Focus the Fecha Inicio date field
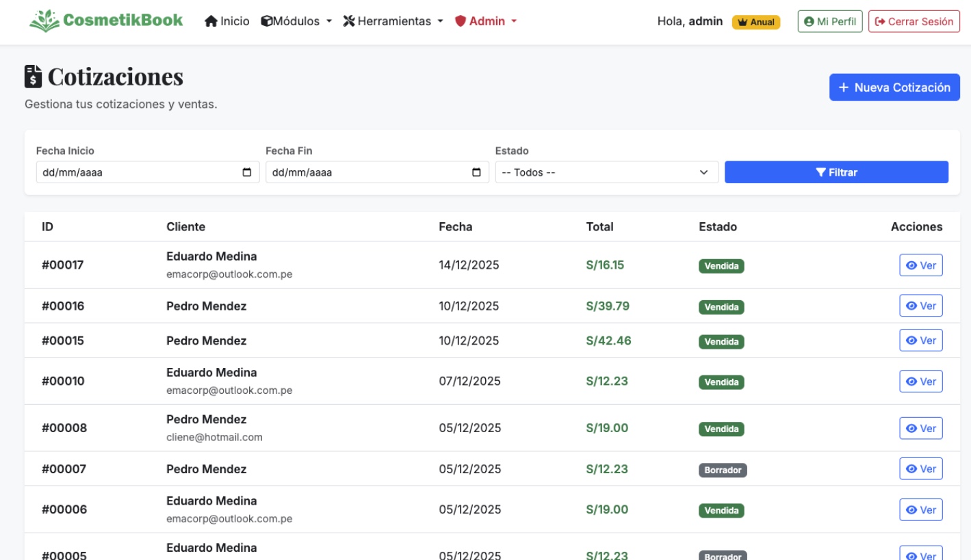The height and width of the screenshot is (560, 971). [x=137, y=172]
